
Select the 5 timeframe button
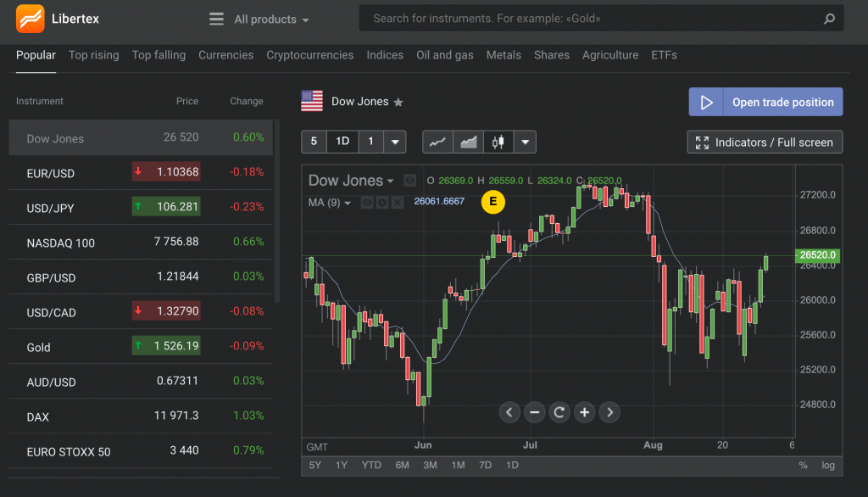[x=314, y=142]
